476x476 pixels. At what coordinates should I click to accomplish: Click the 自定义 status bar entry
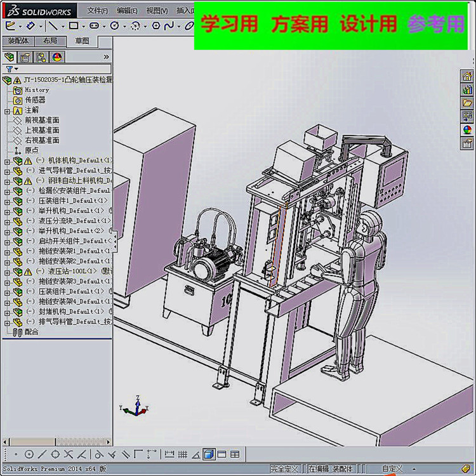[392, 469]
